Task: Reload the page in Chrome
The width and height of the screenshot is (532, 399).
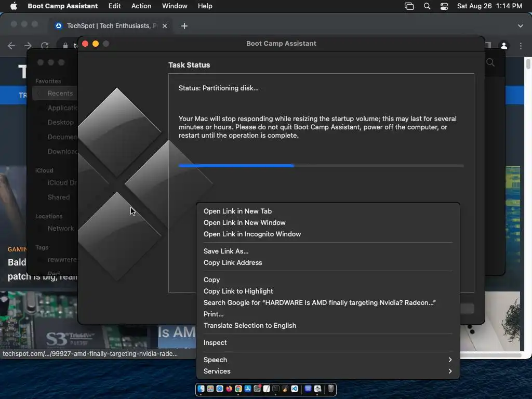Action: 45,46
